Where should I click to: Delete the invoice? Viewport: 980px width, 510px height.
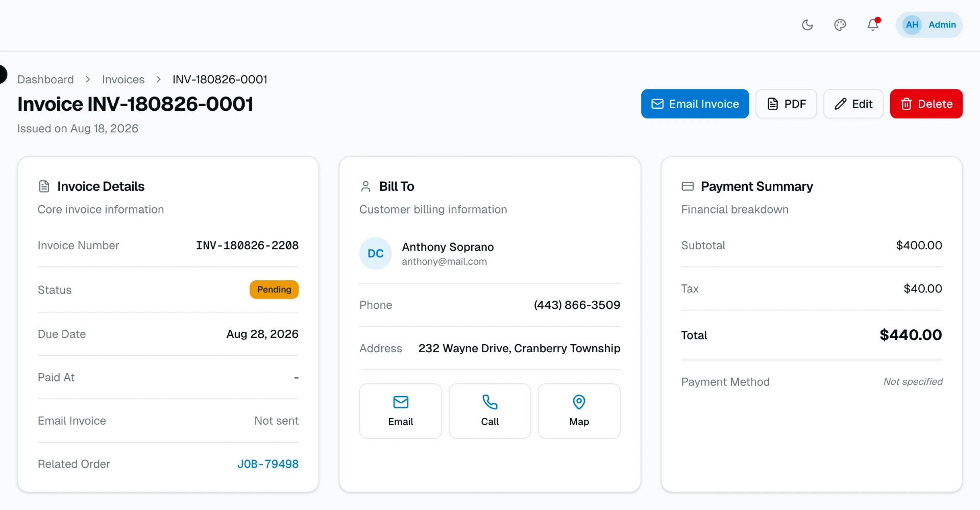click(x=926, y=104)
